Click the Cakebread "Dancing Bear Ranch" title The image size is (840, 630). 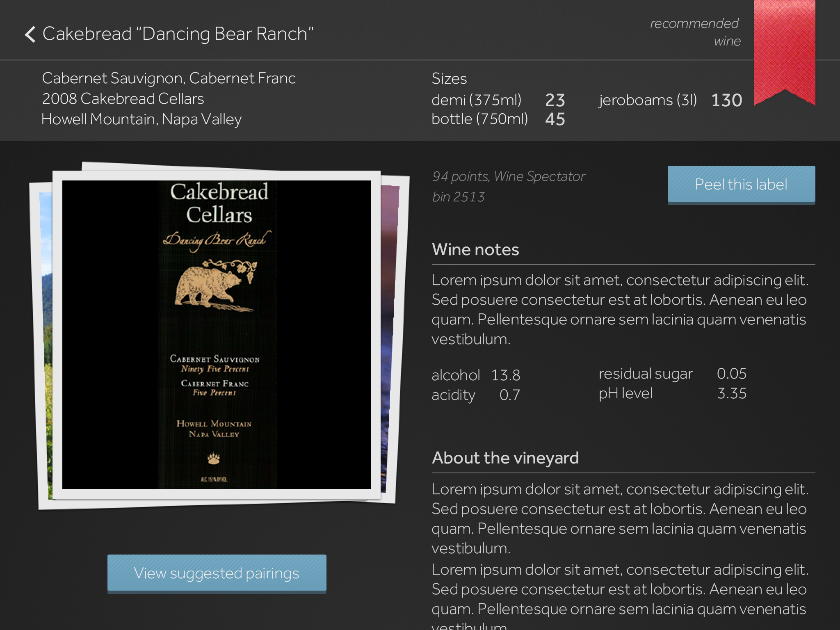pos(178,34)
